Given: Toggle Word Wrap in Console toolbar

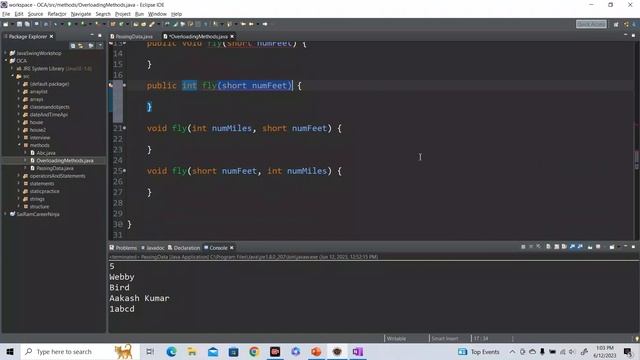Looking at the screenshot, I should 564,247.
